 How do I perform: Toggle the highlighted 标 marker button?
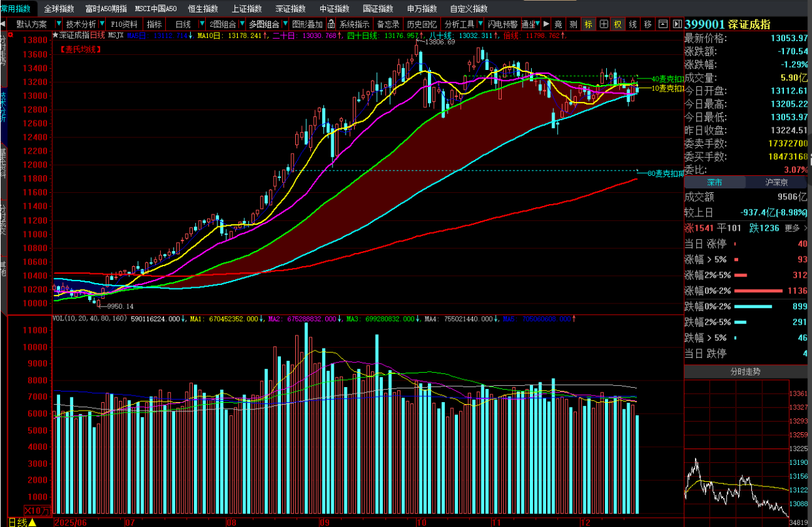pos(589,24)
